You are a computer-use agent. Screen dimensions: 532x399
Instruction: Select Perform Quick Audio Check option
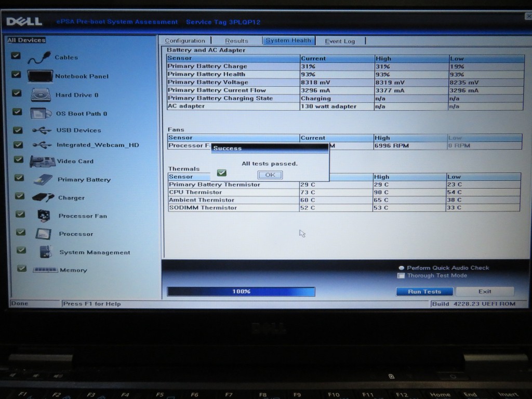(x=402, y=268)
